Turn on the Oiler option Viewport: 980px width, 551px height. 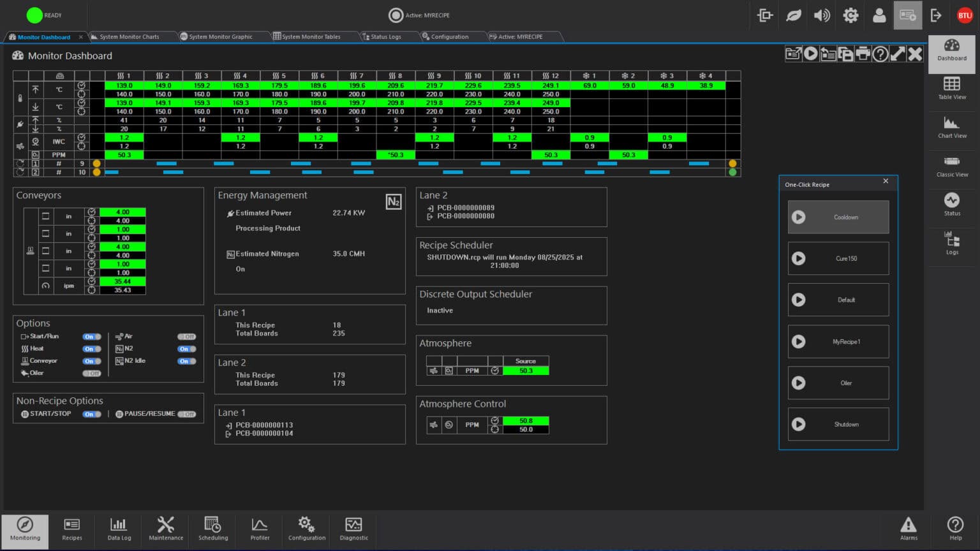pos(91,373)
